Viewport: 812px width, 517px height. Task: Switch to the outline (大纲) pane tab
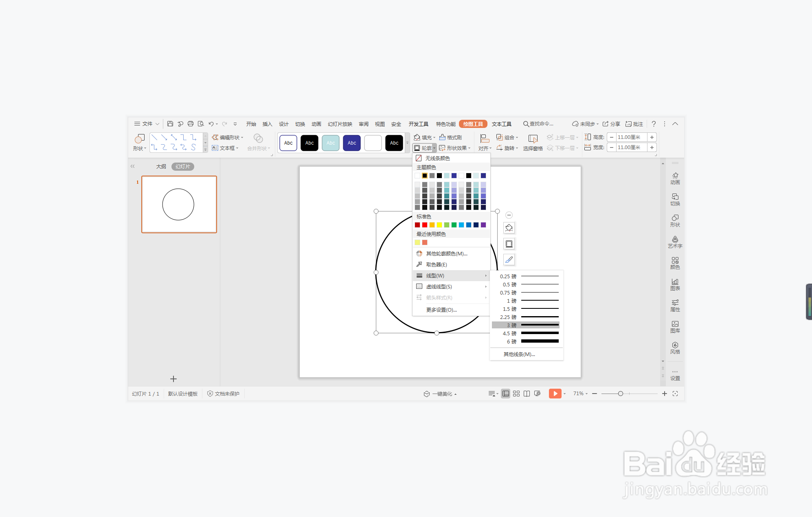(161, 166)
